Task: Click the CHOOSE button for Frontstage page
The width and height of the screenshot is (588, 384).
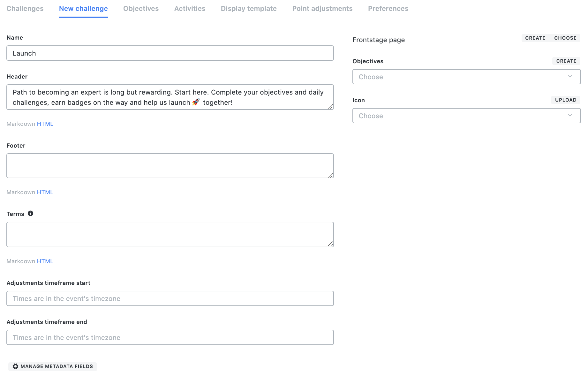Action: tap(565, 38)
